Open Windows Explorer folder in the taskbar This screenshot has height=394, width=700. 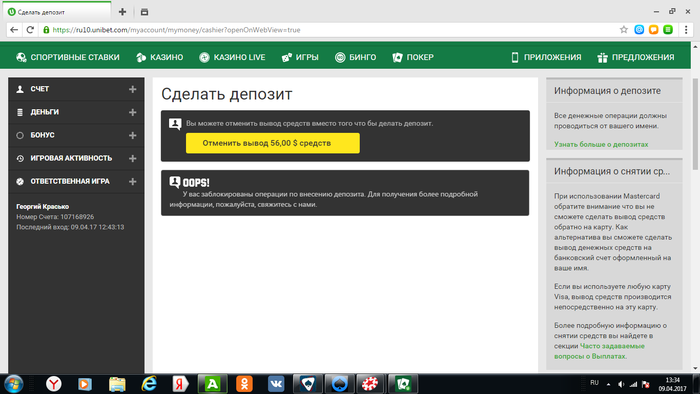[x=117, y=384]
